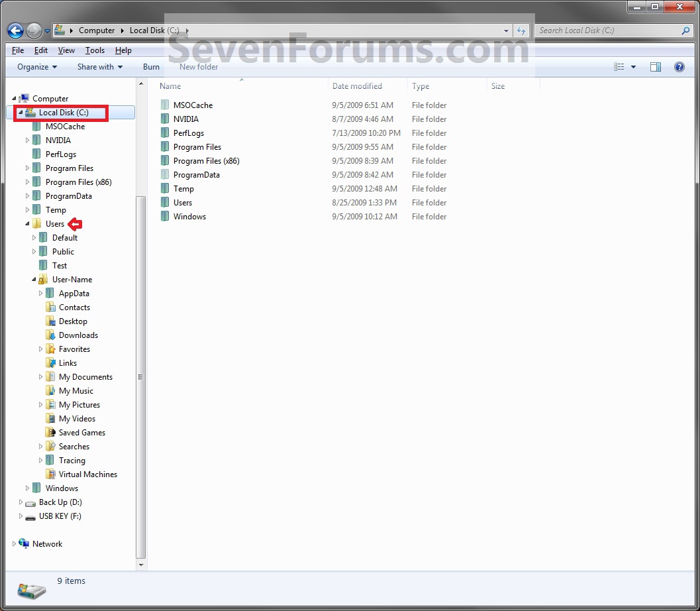Collapse the User-Name folder node
700x611 pixels.
34,280
